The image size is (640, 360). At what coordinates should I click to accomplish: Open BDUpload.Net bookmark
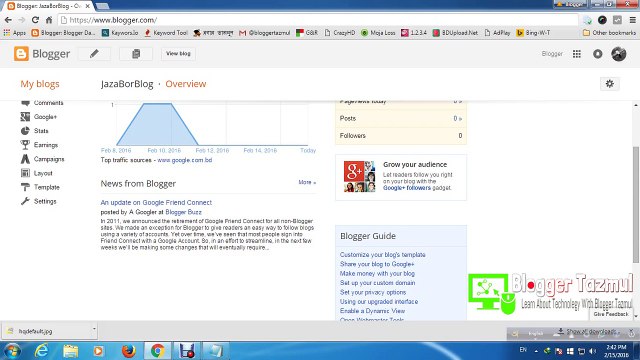coord(455,33)
